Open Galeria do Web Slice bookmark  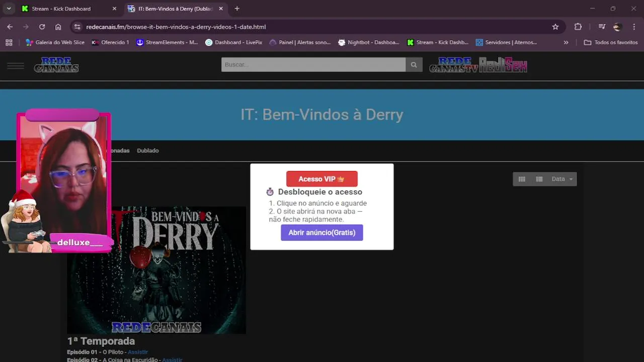(x=55, y=43)
